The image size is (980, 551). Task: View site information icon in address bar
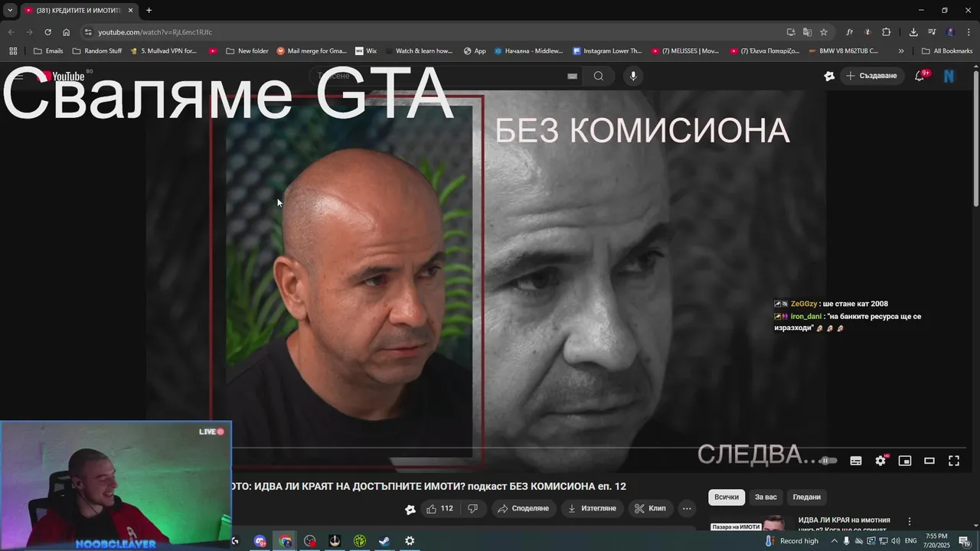pos(88,32)
